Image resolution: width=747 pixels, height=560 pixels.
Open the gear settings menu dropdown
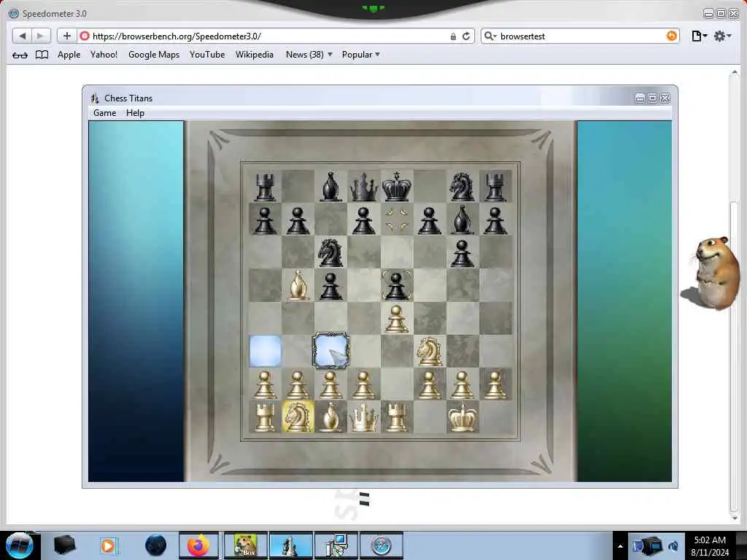coord(722,36)
